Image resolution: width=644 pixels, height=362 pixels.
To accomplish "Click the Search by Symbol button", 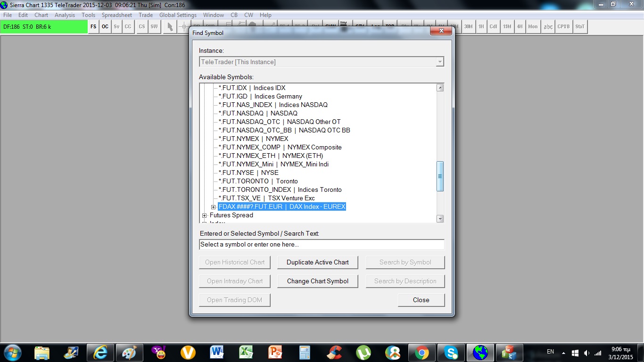I will click(405, 263).
